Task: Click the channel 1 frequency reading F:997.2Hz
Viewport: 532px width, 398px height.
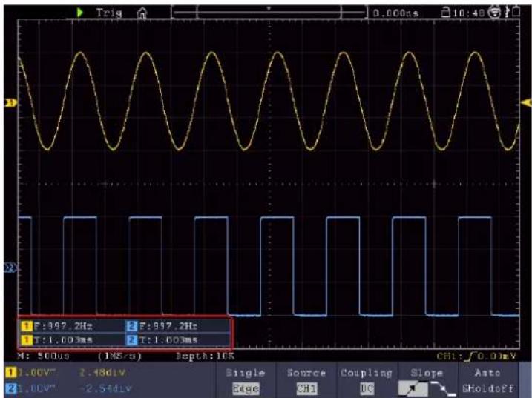Action: point(63,326)
